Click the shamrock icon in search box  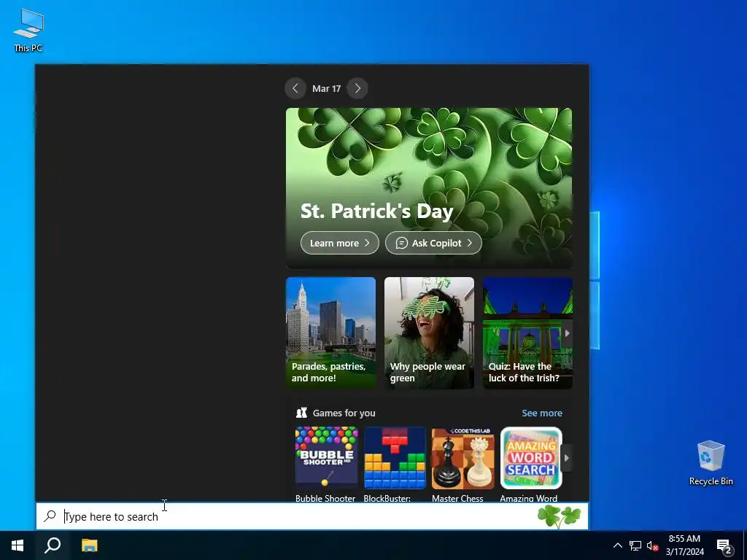coord(560,517)
